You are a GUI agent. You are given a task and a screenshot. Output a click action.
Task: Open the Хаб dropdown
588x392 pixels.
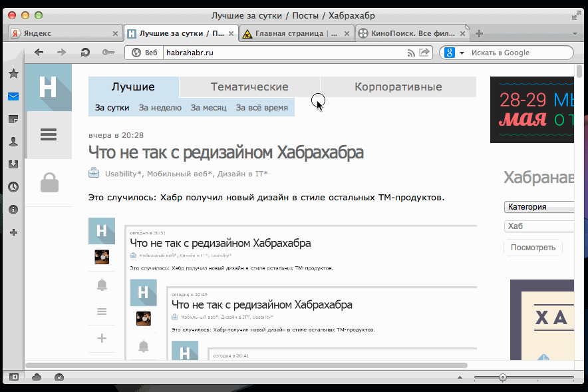point(539,226)
